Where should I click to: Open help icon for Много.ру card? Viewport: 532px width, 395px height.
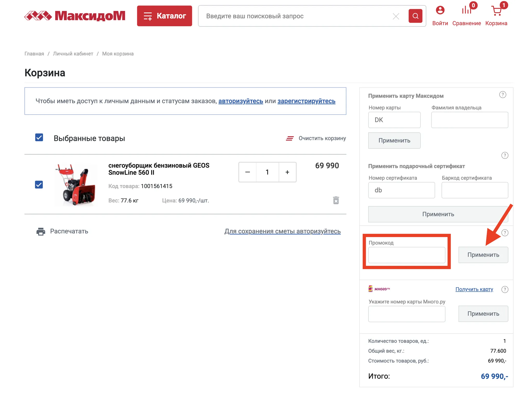point(505,289)
